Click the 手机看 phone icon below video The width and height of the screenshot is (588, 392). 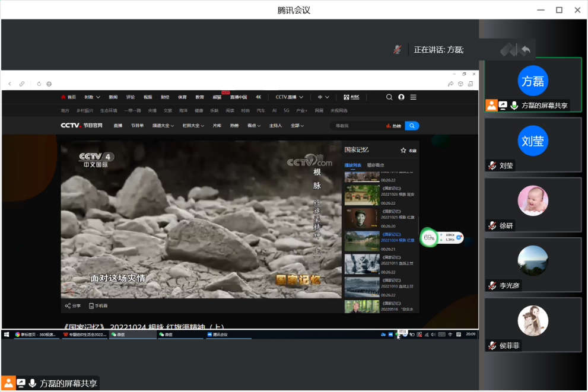(91, 306)
